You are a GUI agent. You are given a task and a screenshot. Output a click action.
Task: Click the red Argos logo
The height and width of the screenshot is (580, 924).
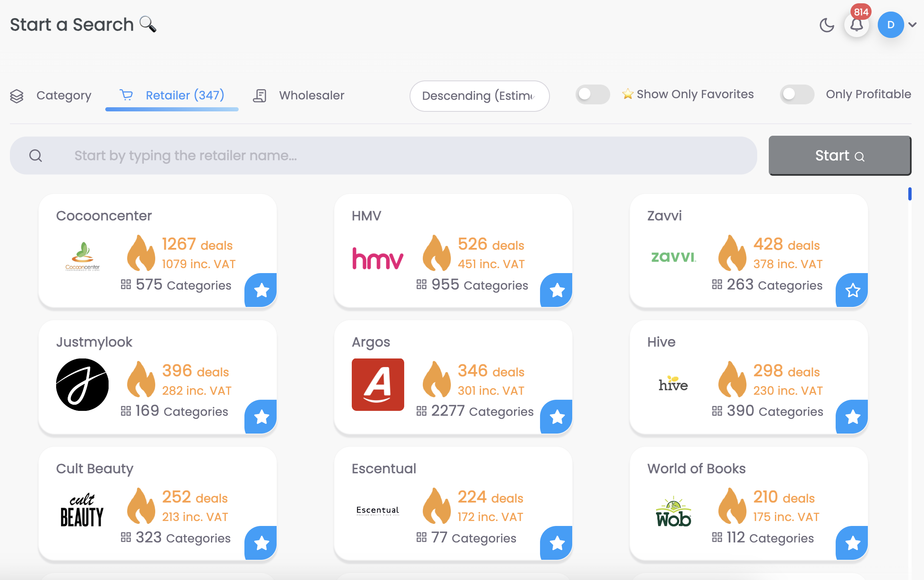point(378,384)
